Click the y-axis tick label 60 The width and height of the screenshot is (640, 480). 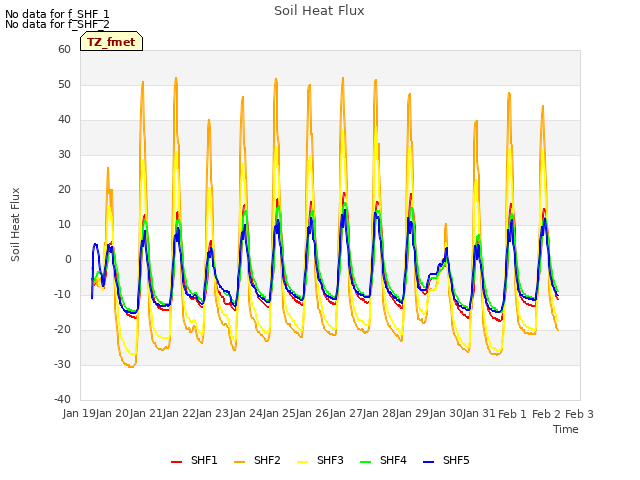pyautogui.click(x=64, y=49)
